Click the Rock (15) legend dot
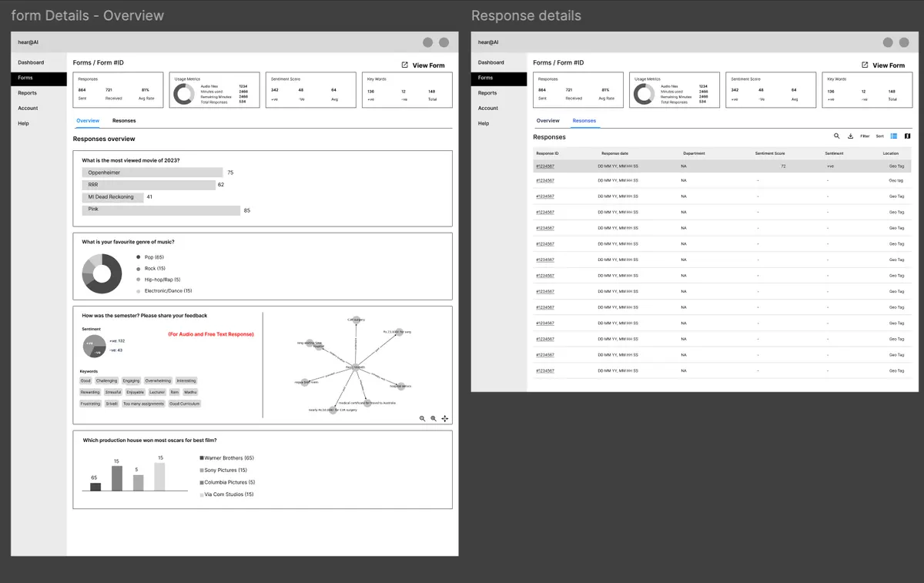This screenshot has height=583, width=924. [x=139, y=269]
